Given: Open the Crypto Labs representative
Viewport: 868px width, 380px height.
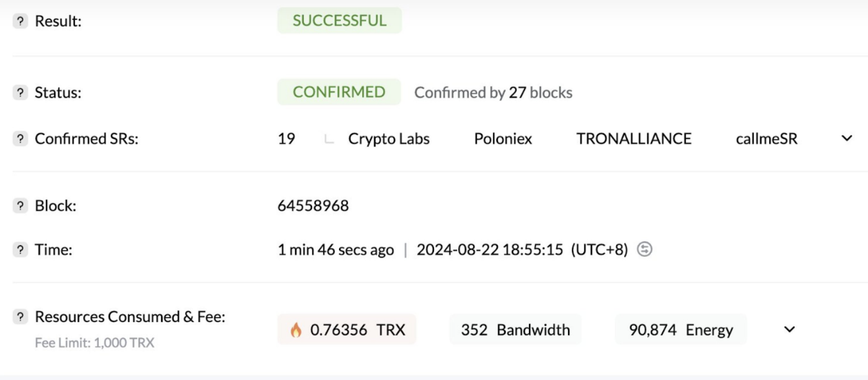Looking at the screenshot, I should click(x=389, y=139).
